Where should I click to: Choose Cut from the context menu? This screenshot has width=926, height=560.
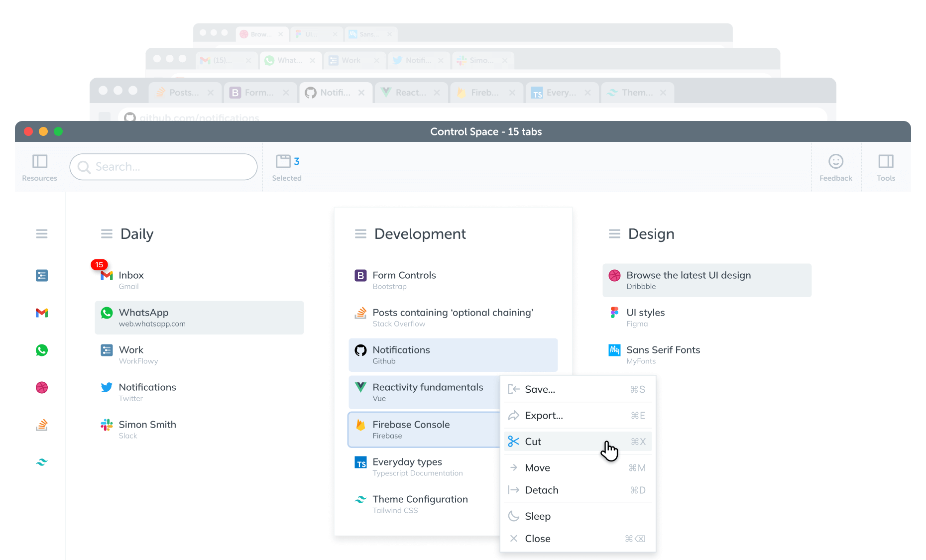pyautogui.click(x=578, y=442)
